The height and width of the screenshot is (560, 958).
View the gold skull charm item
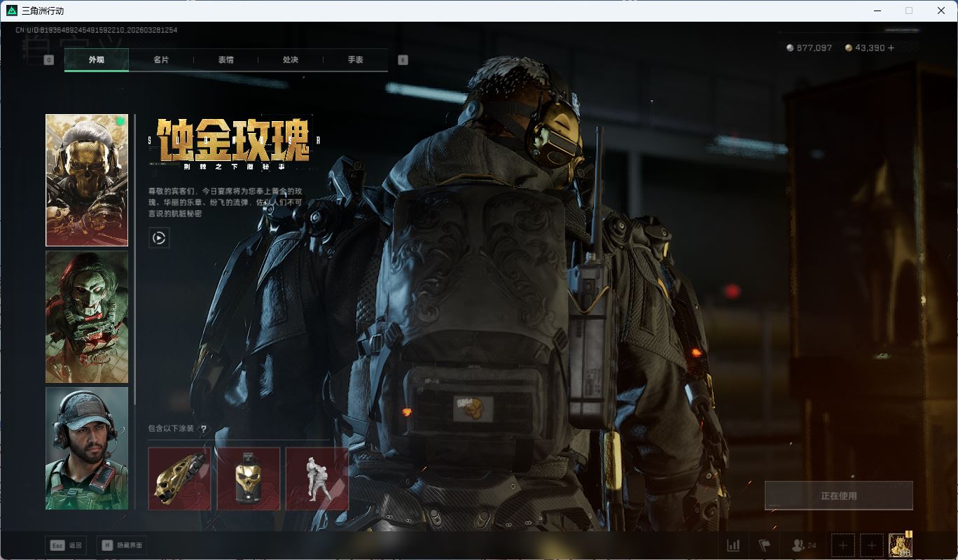(x=249, y=479)
